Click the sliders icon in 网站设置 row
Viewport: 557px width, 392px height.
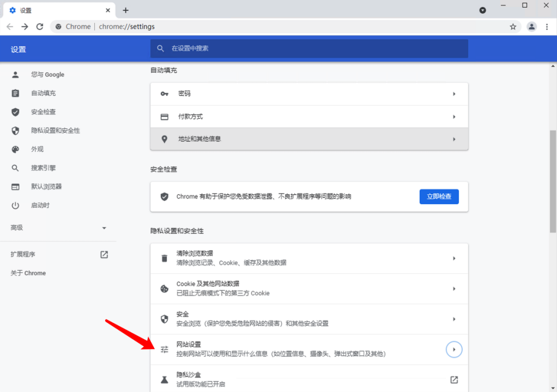(164, 350)
